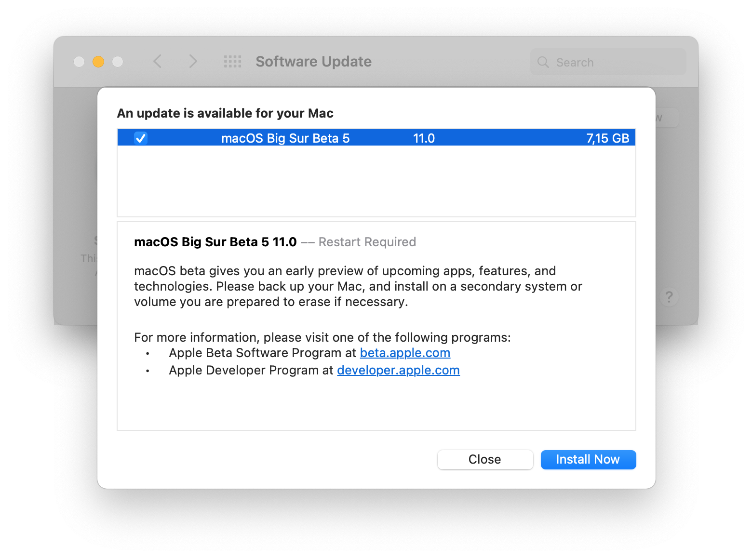Uncheck the macOS Big Sur Beta 5 checkbox
This screenshot has width=752, height=560.
click(x=141, y=138)
